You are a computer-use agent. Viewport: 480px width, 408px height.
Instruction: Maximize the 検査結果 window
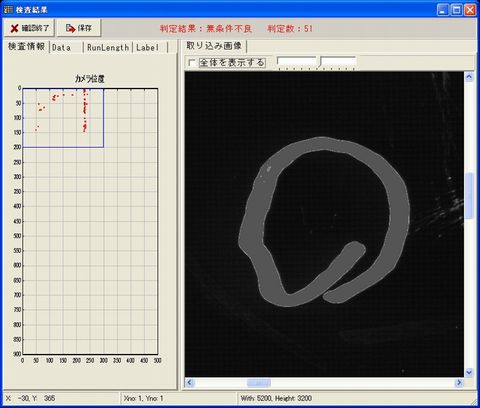[x=456, y=10]
